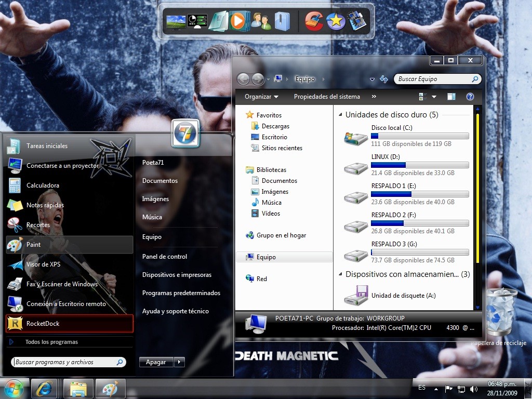532x399 pixels.
Task: Open Poeta71 user folder link
Action: 153,163
